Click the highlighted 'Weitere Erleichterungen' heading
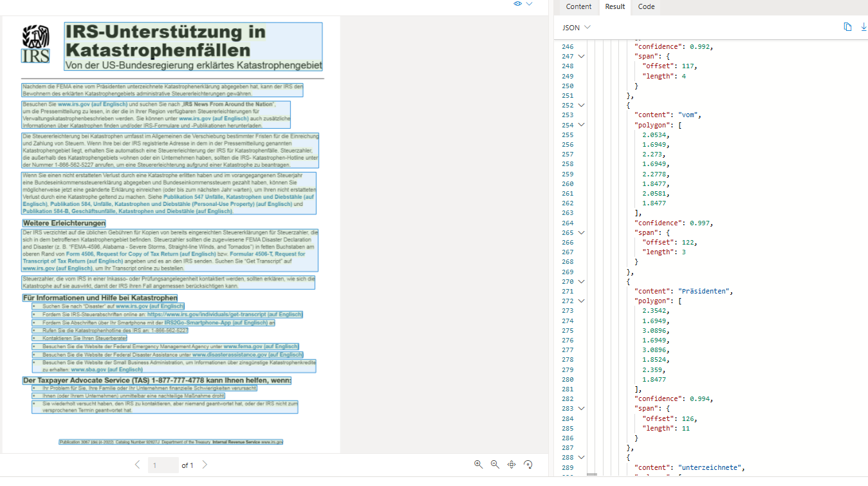Viewport: 868px width, 486px height. pyautogui.click(x=64, y=223)
